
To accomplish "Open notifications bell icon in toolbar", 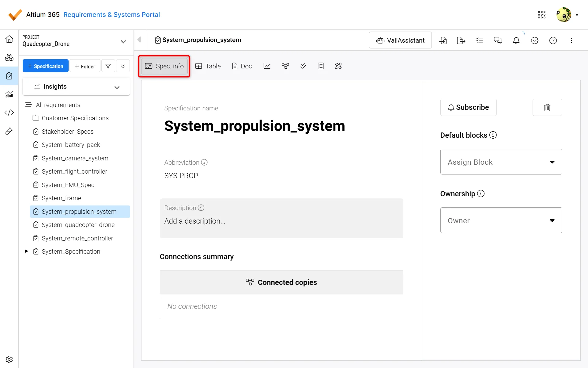I will [x=516, y=40].
